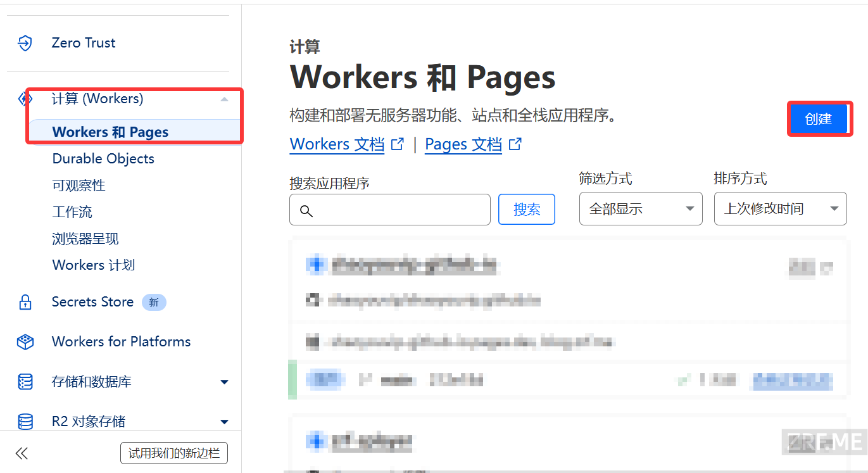Click the Workers for Platforms cube icon
Screen dimensions: 868x473
coord(25,342)
